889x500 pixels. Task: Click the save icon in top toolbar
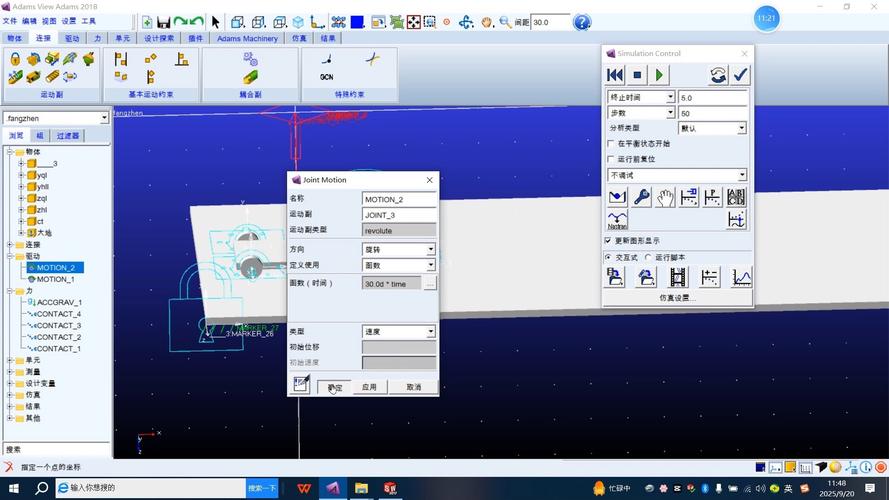click(164, 22)
